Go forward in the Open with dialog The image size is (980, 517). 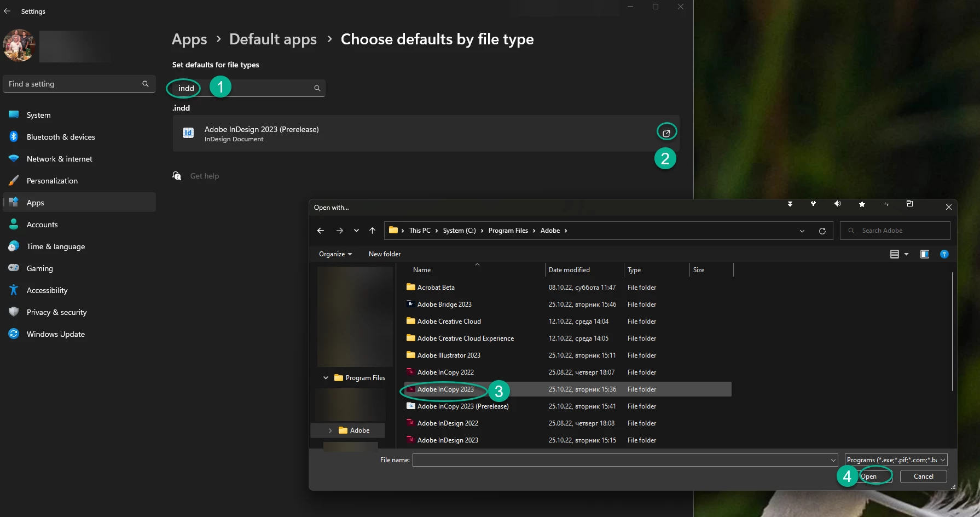click(x=340, y=231)
